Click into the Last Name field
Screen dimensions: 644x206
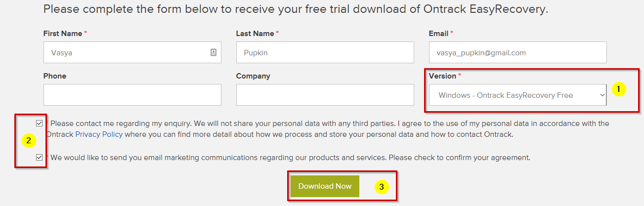(x=325, y=52)
